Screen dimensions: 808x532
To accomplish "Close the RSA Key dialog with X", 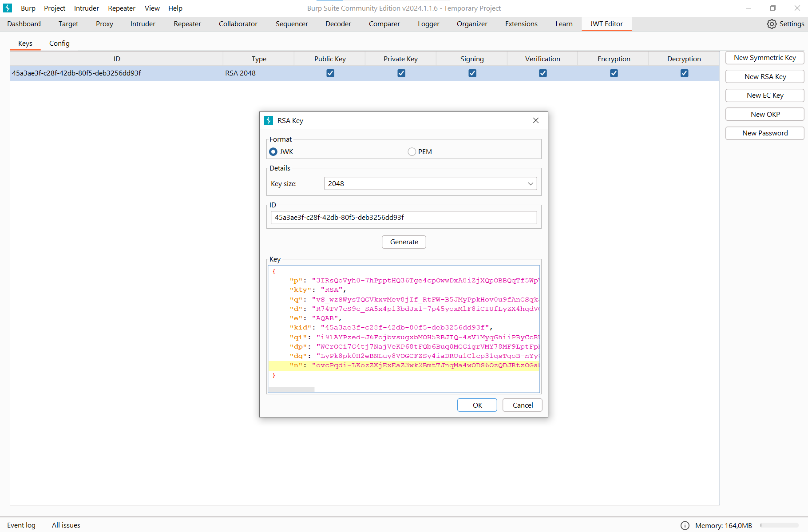I will pyautogui.click(x=536, y=120).
